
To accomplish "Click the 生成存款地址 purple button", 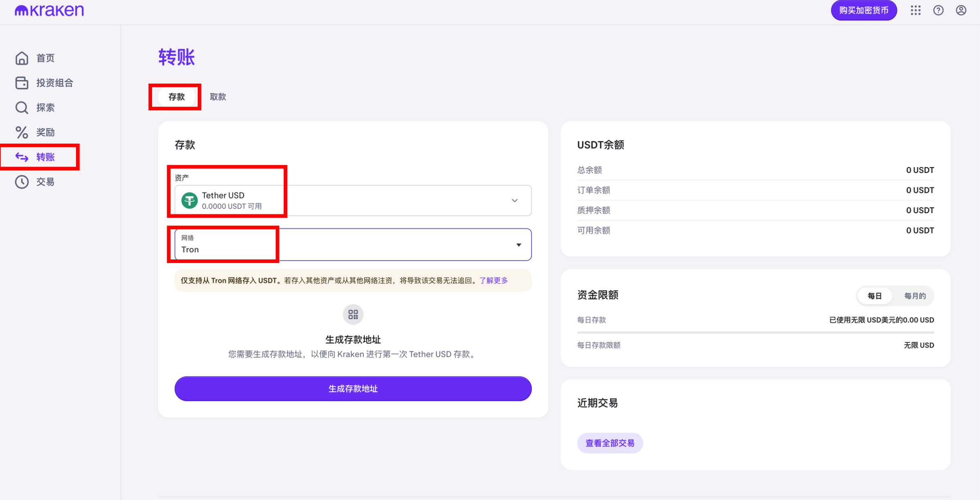I will (x=353, y=388).
